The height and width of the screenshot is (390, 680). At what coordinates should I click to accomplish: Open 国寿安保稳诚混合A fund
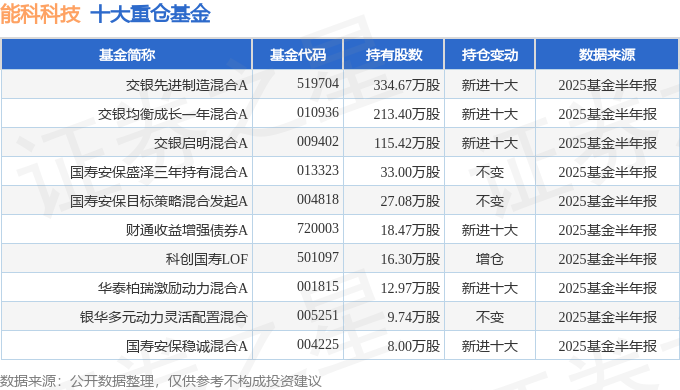click(x=187, y=347)
